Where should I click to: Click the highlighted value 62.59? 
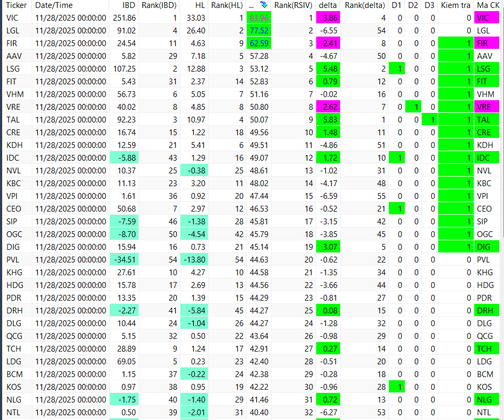pyautogui.click(x=259, y=43)
